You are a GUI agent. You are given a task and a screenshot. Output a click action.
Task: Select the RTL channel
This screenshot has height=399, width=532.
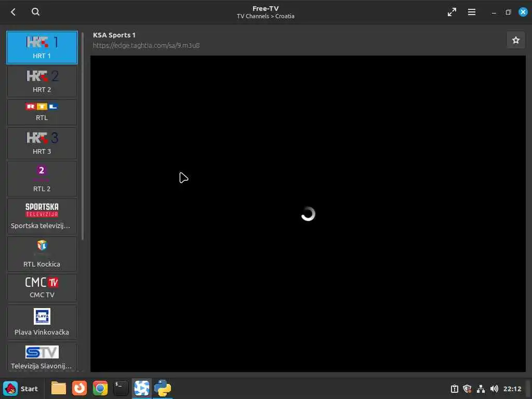click(x=42, y=112)
